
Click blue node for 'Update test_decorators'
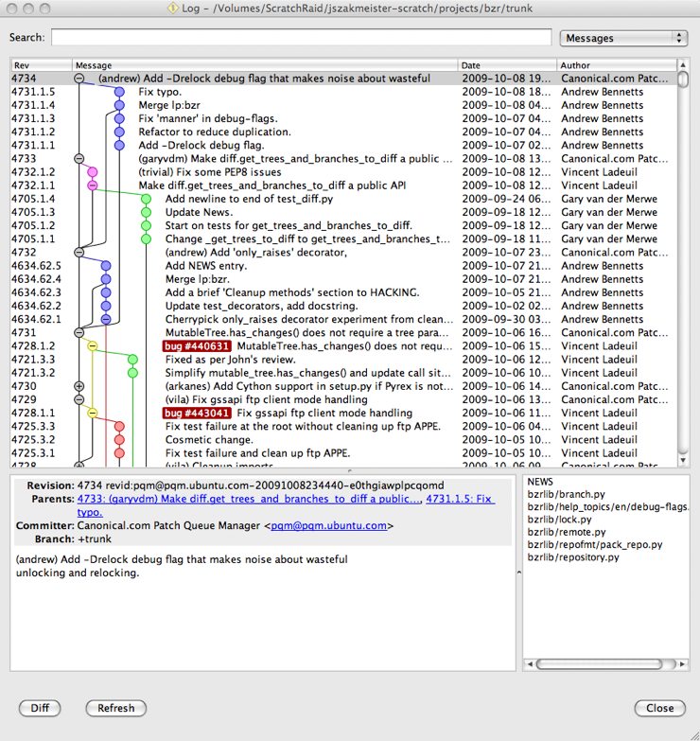click(x=106, y=307)
